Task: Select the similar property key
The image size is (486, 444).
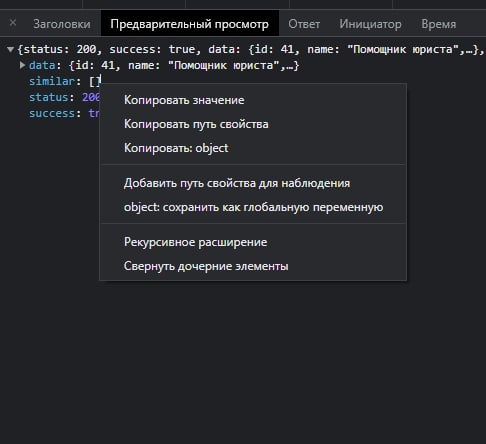Action: pyautogui.click(x=52, y=81)
